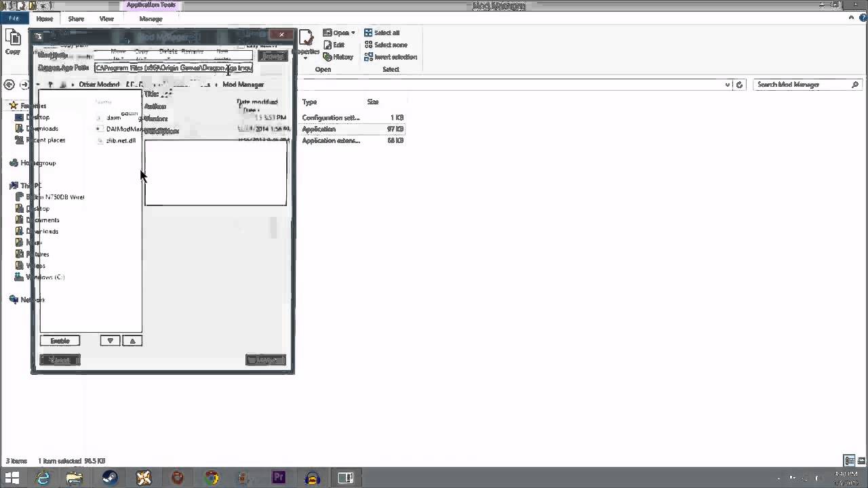The image size is (868, 488).
Task: Click the Browse button in Mod Manager
Action: click(x=273, y=56)
